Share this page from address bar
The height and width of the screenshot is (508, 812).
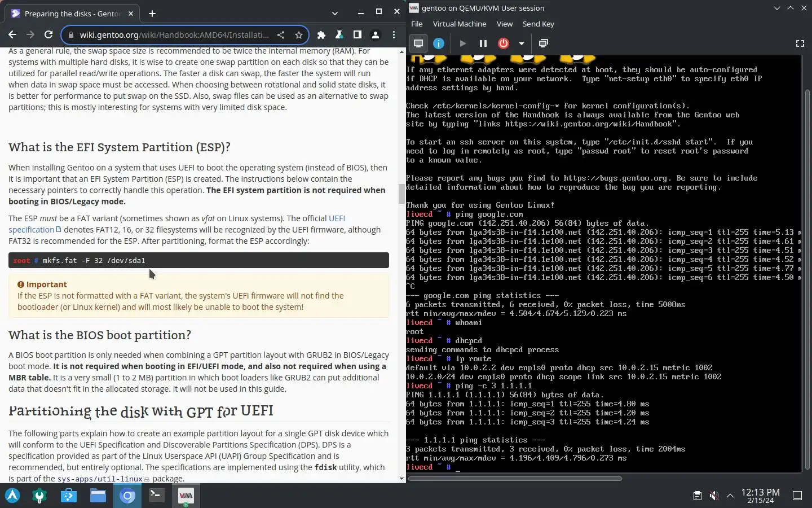click(281, 35)
